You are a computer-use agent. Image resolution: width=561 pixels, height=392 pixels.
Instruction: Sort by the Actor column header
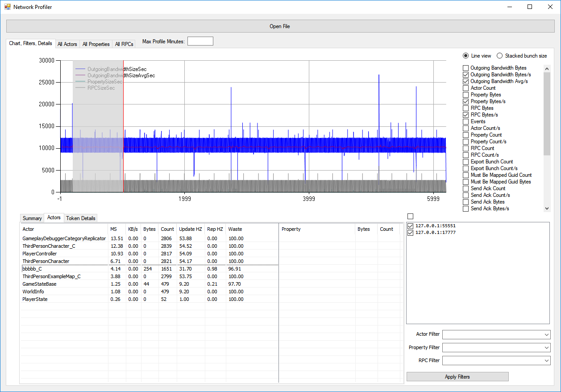64,229
